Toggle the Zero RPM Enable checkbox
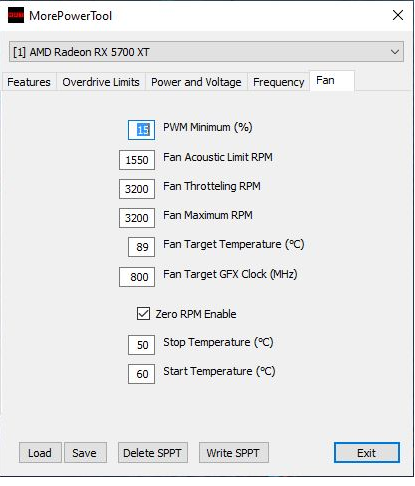The height and width of the screenshot is (486, 415). [143, 314]
